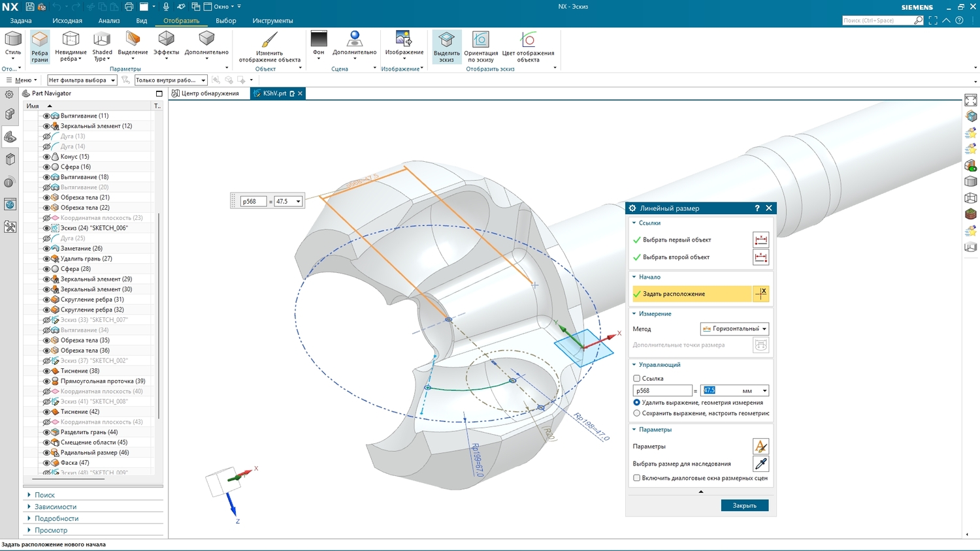Click the inherit dimension eyedropper icon

[x=760, y=464]
